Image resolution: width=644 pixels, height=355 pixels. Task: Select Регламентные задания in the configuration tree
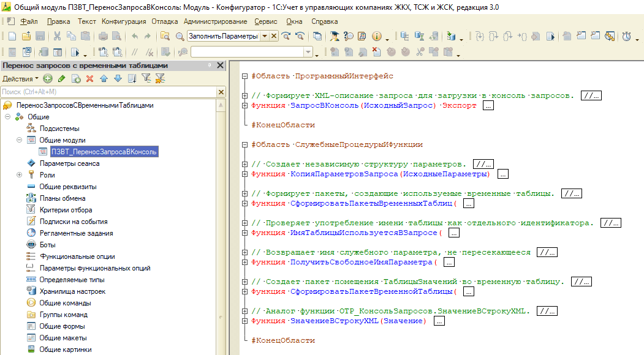[77, 233]
